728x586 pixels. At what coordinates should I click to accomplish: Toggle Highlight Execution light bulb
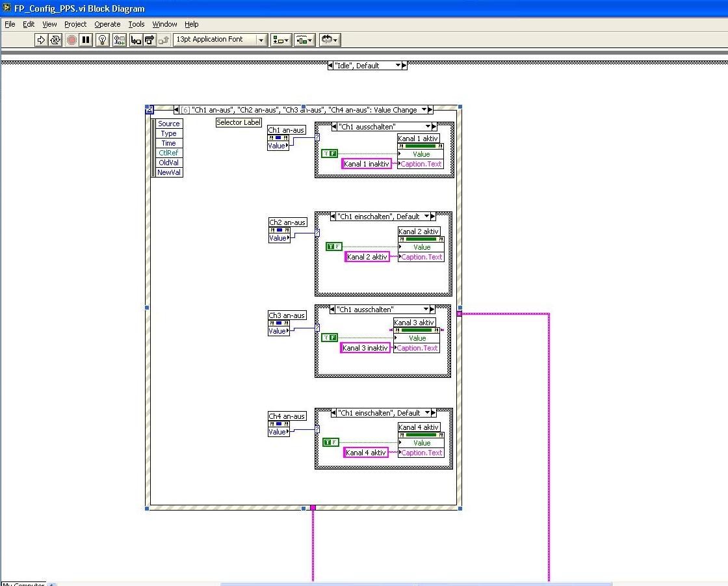[x=103, y=40]
